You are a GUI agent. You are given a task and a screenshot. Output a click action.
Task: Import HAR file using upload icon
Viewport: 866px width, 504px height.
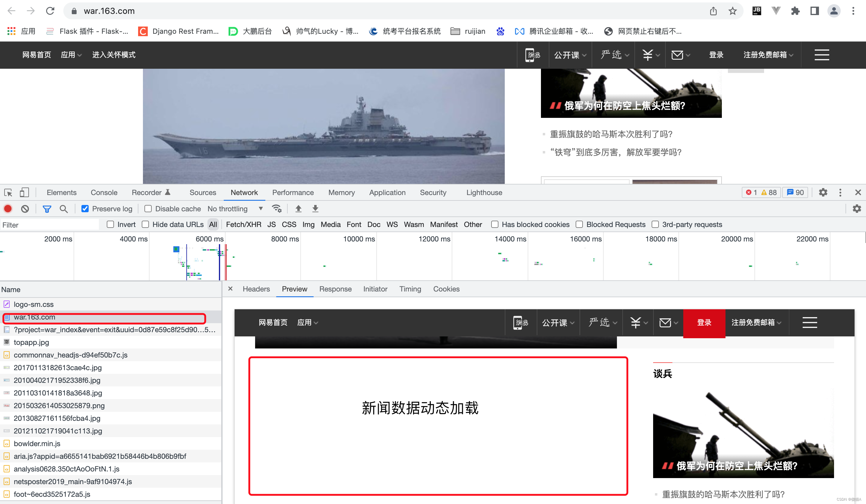(298, 209)
